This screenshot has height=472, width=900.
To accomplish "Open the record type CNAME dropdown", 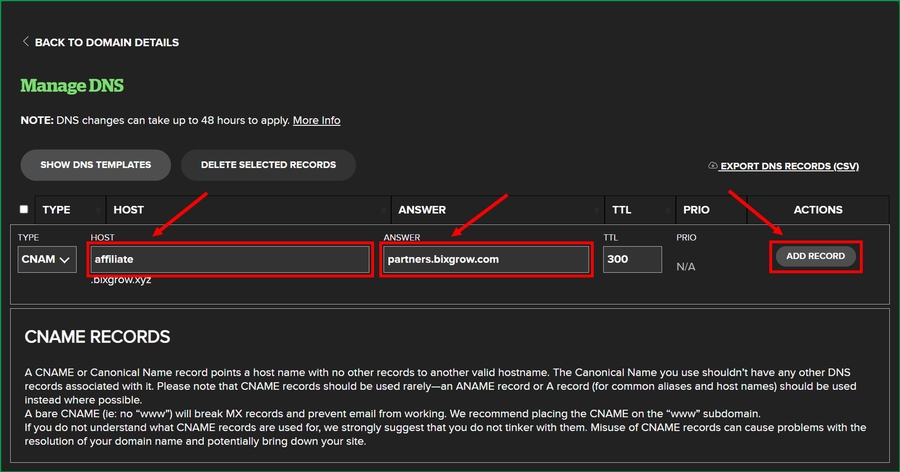I will point(47,260).
